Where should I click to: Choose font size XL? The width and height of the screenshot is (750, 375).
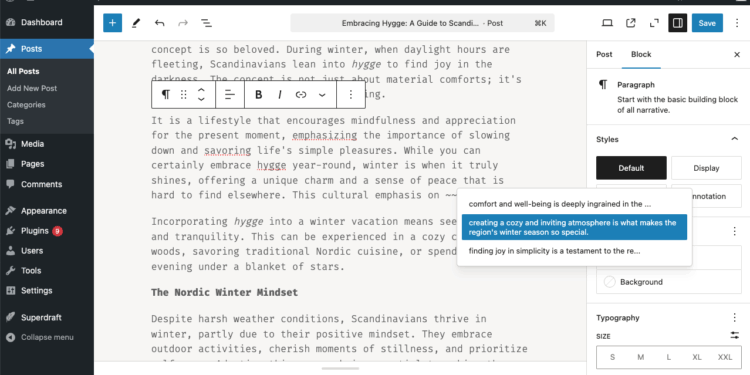[x=697, y=357]
